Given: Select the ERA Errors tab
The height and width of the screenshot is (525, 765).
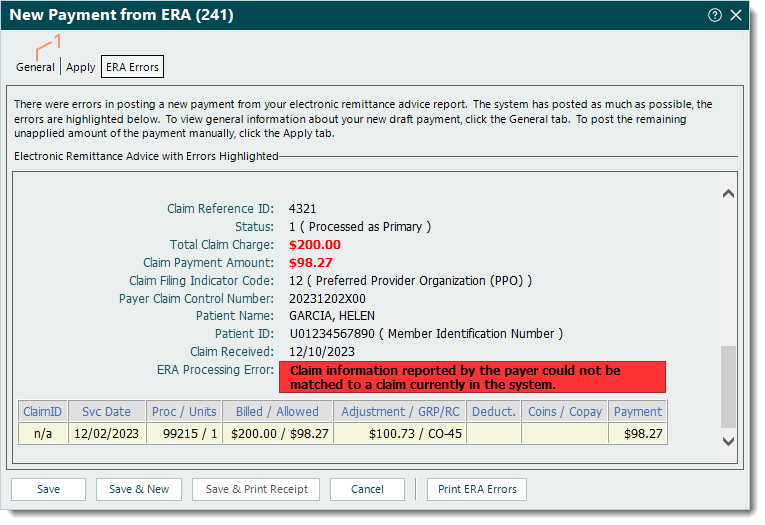Looking at the screenshot, I should (x=132, y=67).
